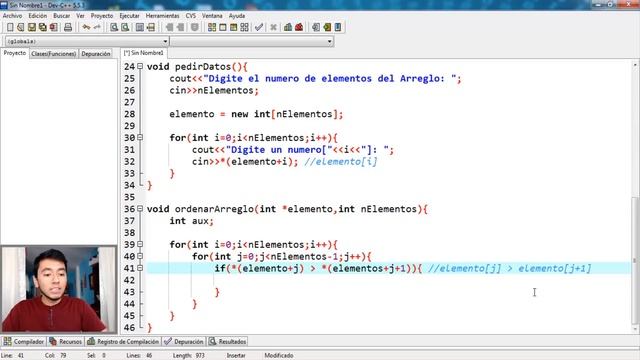Collapse the ordenarArreglo function at line 36
The height and width of the screenshot is (360, 640).
coord(140,209)
